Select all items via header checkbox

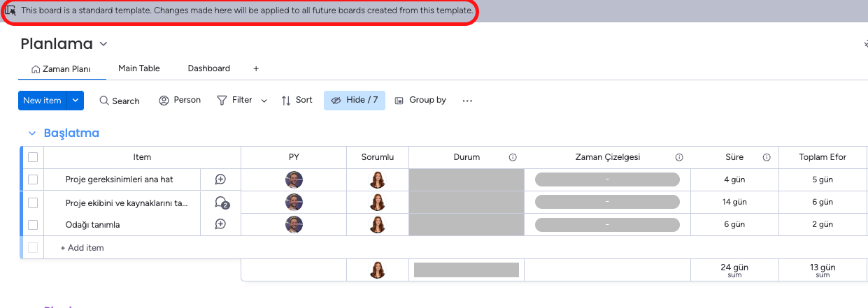33,157
